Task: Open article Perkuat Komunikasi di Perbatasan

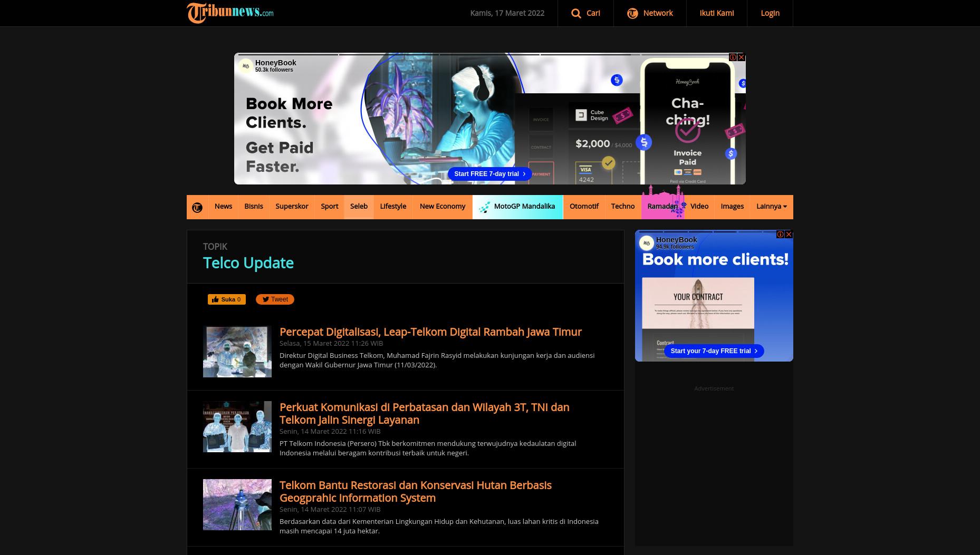Action: 425,413
